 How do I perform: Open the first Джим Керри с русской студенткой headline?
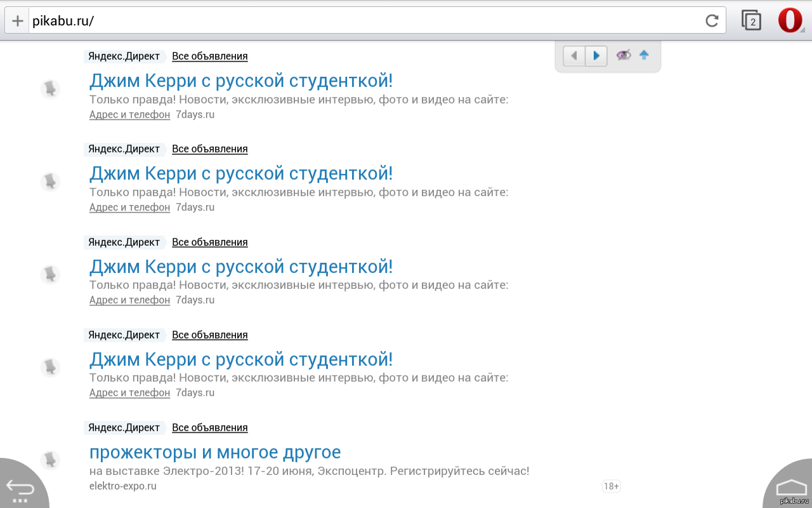coord(241,81)
